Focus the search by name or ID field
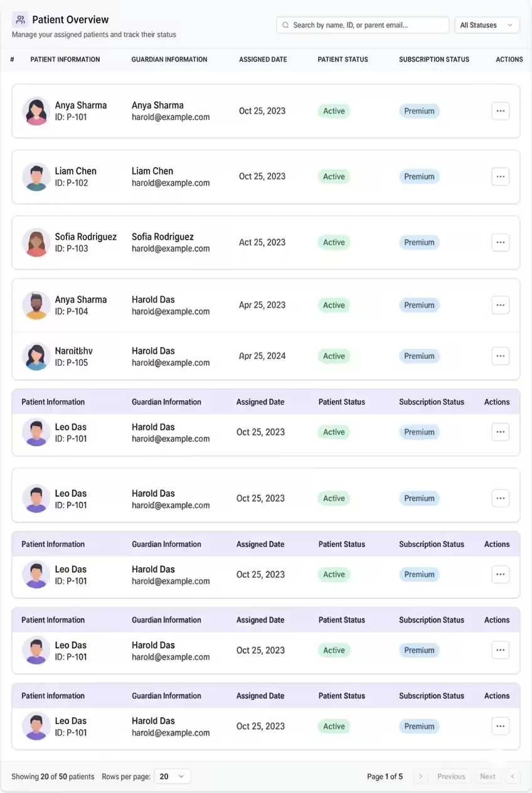This screenshot has width=532, height=793. [x=363, y=25]
